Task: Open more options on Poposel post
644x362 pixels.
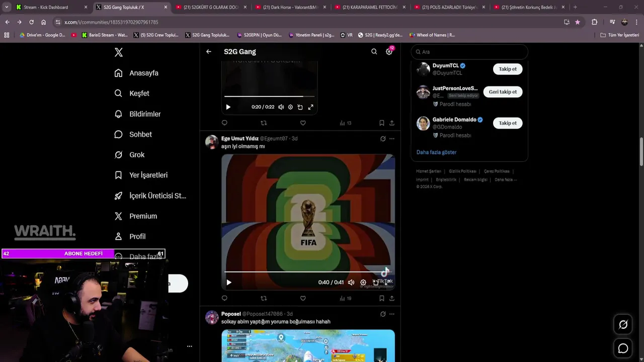Action: click(392, 314)
